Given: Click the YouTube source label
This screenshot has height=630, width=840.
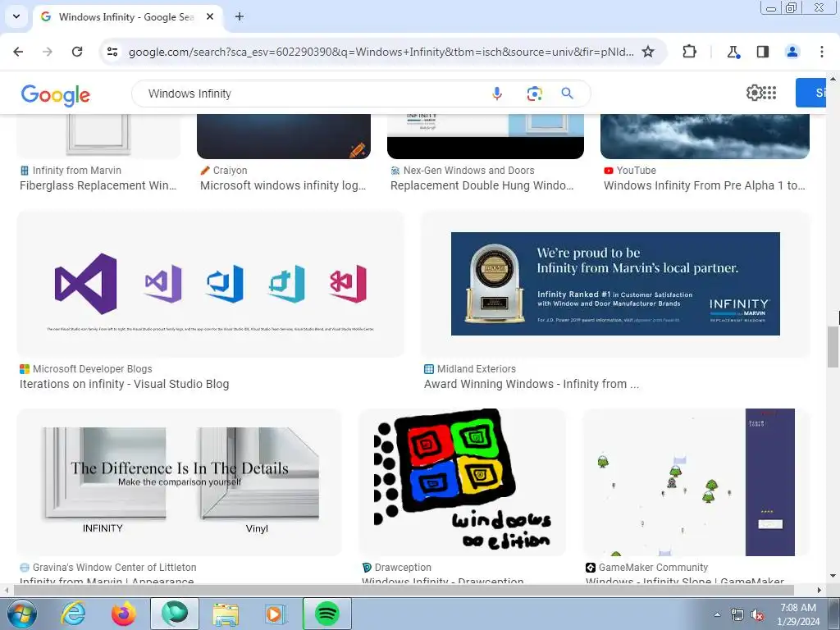Looking at the screenshot, I should [636, 171].
